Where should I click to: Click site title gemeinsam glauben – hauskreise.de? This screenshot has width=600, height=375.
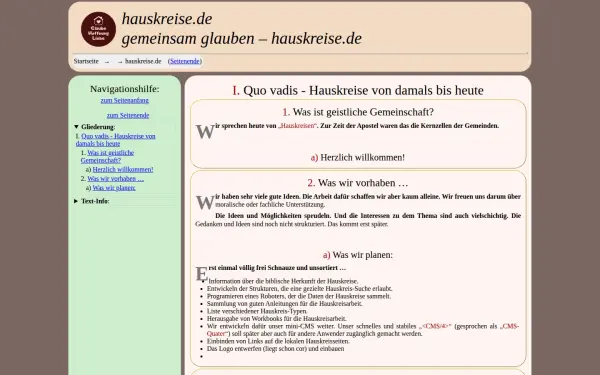tap(241, 39)
